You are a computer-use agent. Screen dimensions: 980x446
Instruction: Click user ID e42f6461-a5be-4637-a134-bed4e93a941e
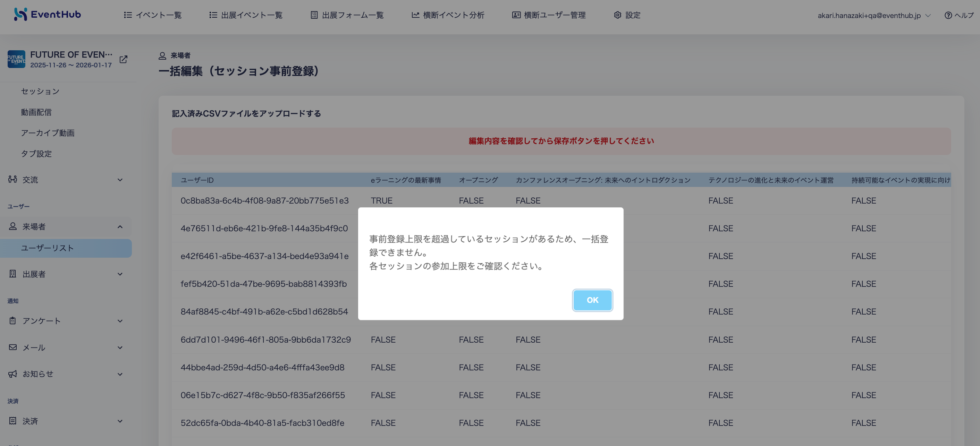pyautogui.click(x=264, y=256)
